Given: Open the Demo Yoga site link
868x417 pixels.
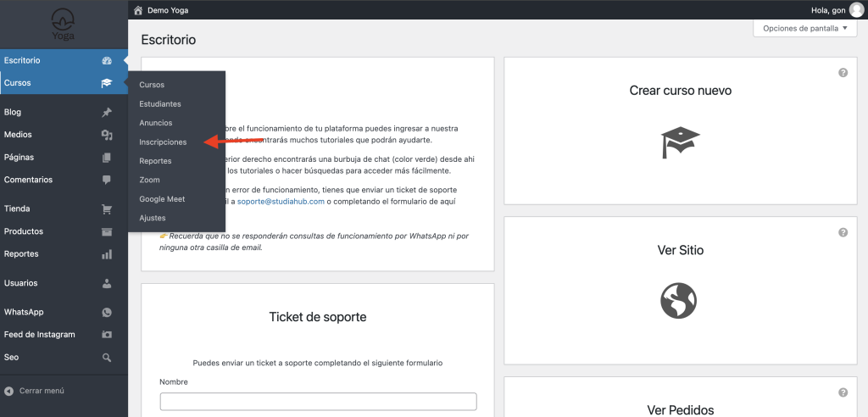Looking at the screenshot, I should coord(167,10).
